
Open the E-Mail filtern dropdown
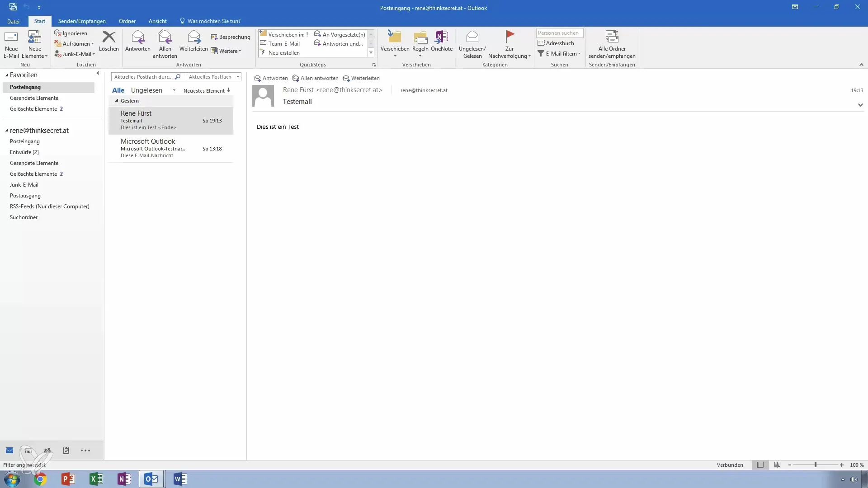(x=559, y=54)
